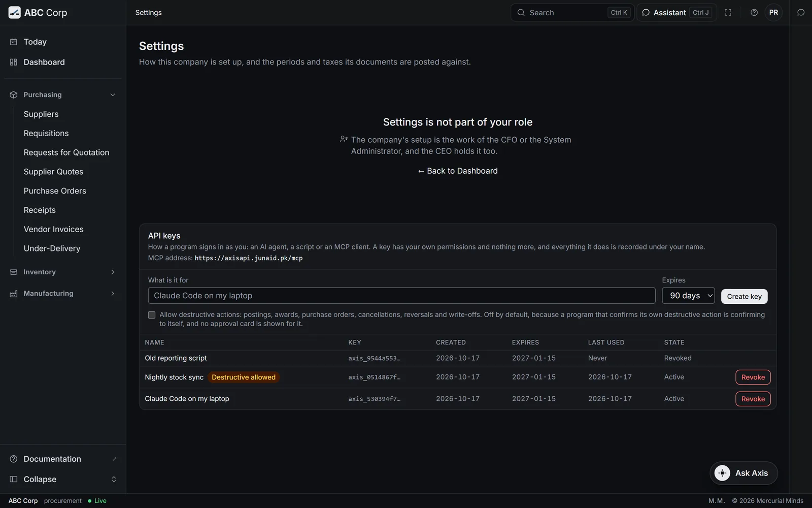Click the ABC Corp logo icon
This screenshot has width=812, height=508.
pyautogui.click(x=15, y=13)
